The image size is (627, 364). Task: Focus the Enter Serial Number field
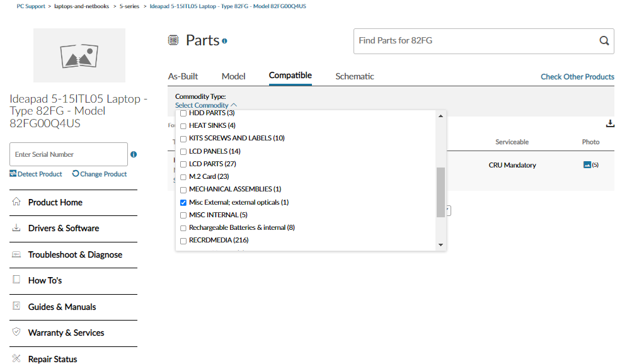69,154
